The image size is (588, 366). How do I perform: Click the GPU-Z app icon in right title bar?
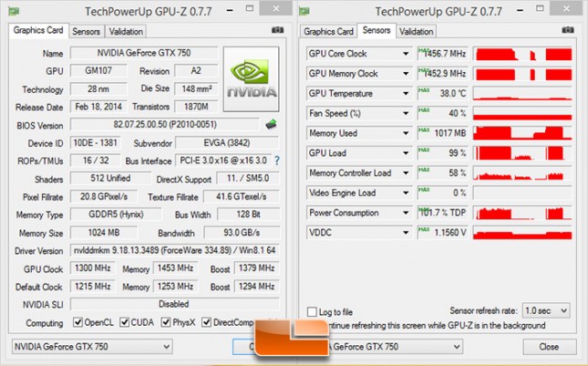click(x=304, y=11)
